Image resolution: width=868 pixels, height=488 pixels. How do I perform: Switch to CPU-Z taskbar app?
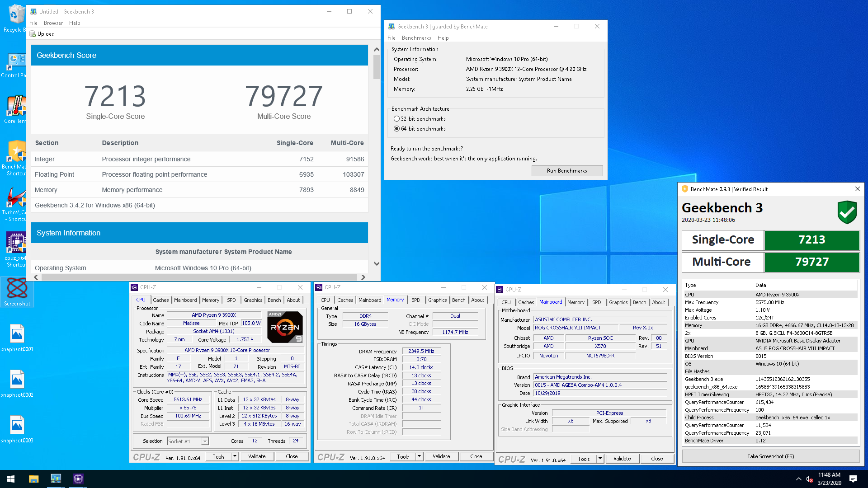tap(78, 479)
